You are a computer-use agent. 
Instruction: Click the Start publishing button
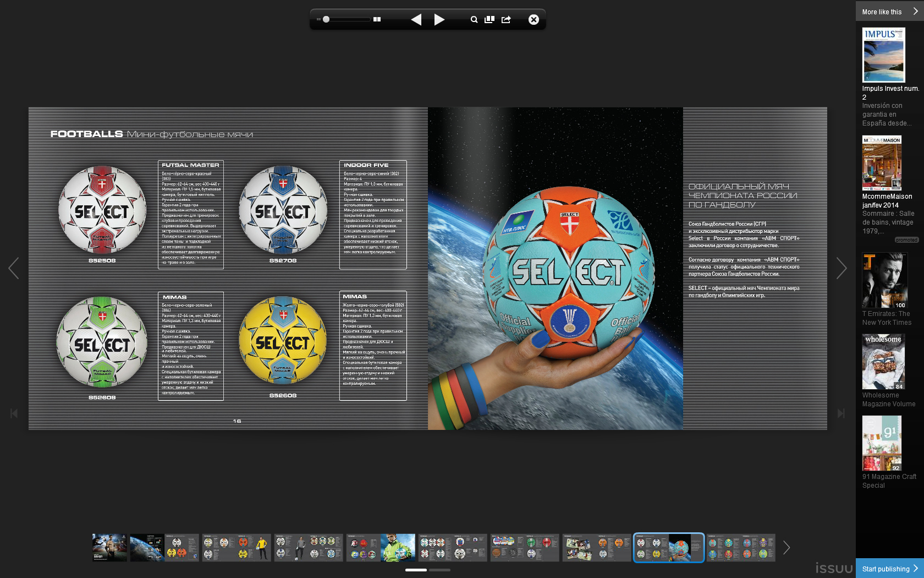pyautogui.click(x=889, y=569)
